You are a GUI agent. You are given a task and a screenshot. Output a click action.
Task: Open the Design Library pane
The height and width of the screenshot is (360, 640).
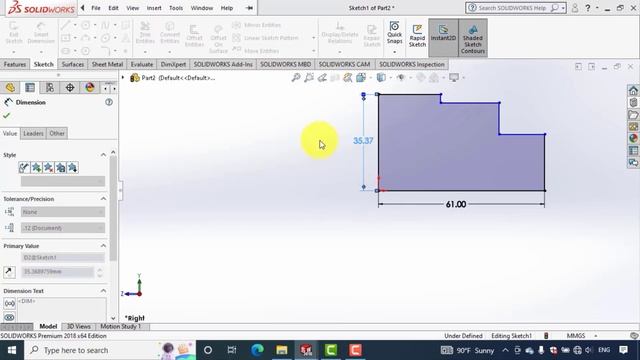(633, 103)
